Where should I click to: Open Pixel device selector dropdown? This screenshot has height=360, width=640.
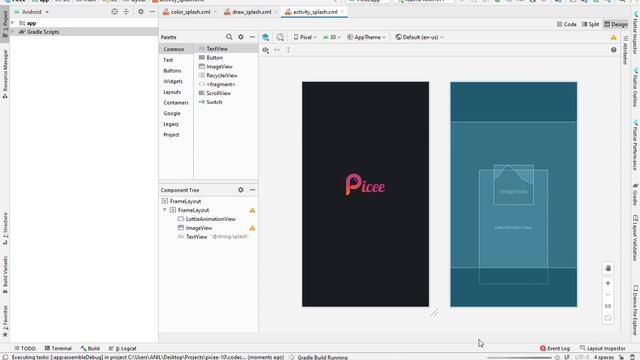click(x=305, y=37)
